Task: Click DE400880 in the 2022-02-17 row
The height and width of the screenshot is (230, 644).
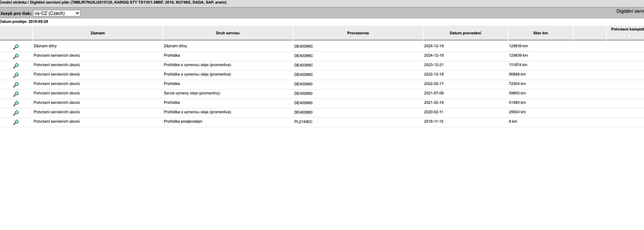Action: coord(303,84)
